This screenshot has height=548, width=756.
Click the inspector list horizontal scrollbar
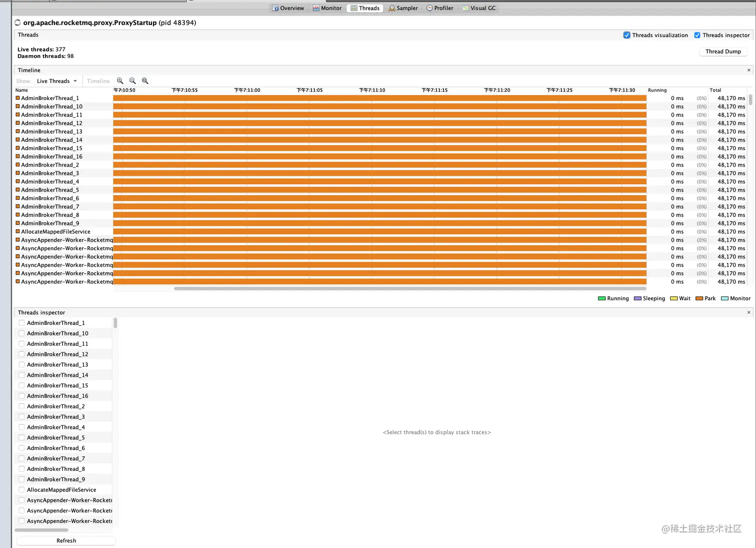(x=41, y=530)
